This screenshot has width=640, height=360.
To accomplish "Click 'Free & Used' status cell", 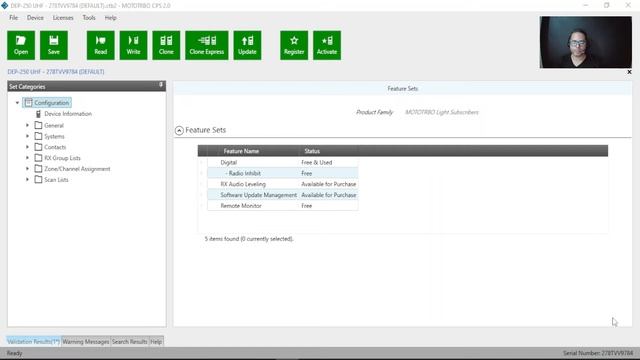I will (316, 162).
